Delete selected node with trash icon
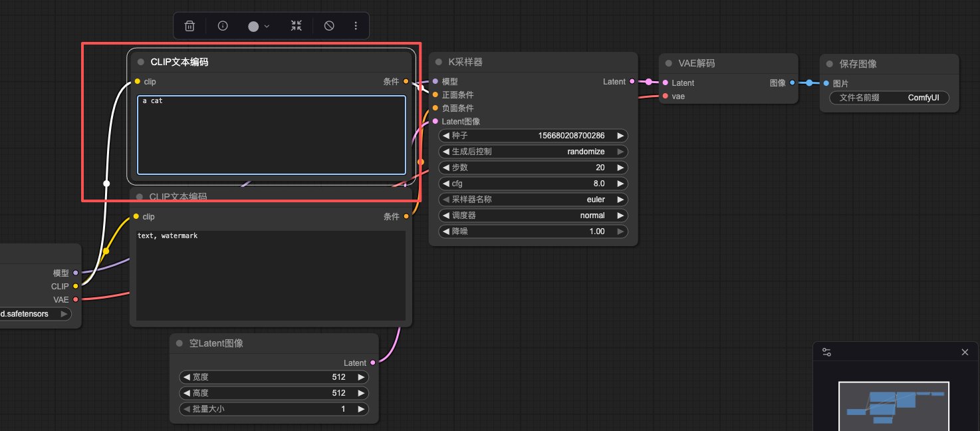Screen dimensions: 980x431 (x=189, y=26)
